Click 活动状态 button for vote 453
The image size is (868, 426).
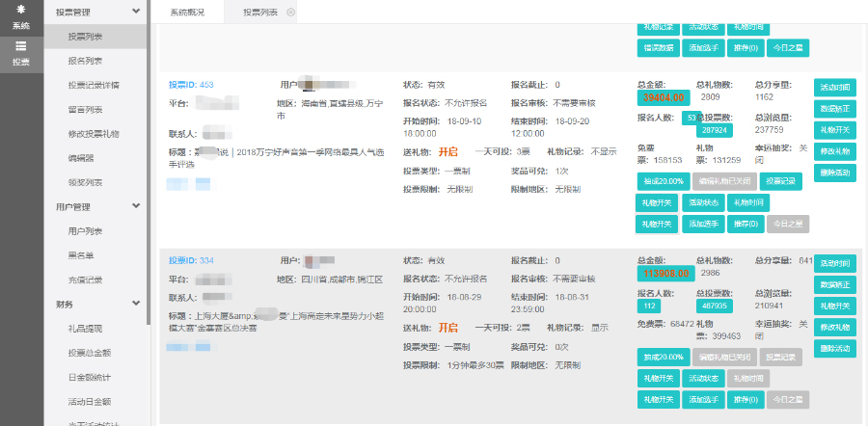click(703, 202)
